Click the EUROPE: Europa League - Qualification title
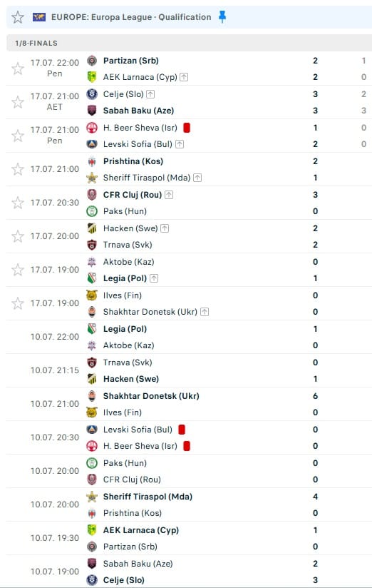 (131, 17)
